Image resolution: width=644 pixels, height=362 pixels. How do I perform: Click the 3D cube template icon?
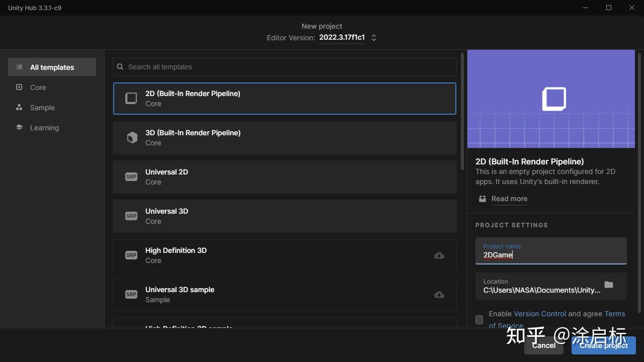(132, 138)
